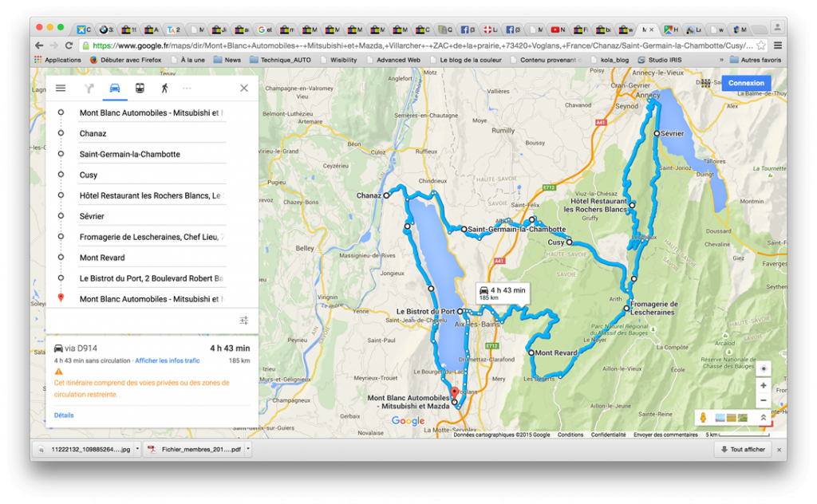Screen dimensions: 817x504
Task: Pick up the Street View pegman
Action: point(703,418)
